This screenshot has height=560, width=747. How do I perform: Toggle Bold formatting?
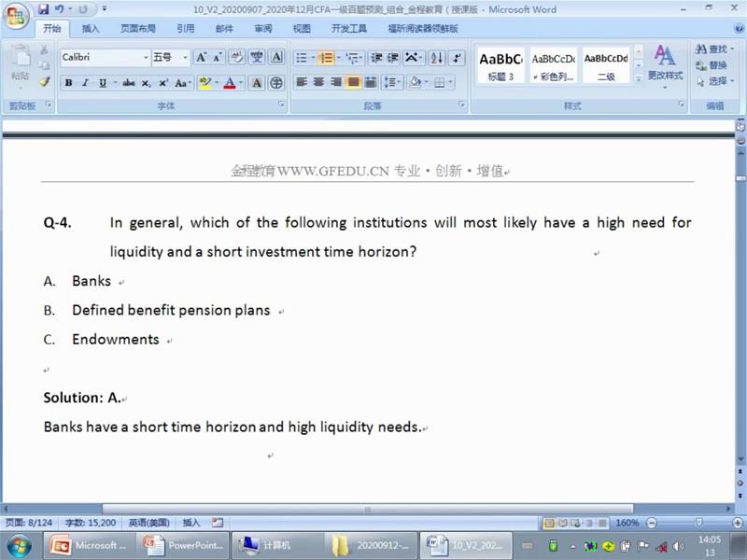click(x=68, y=83)
